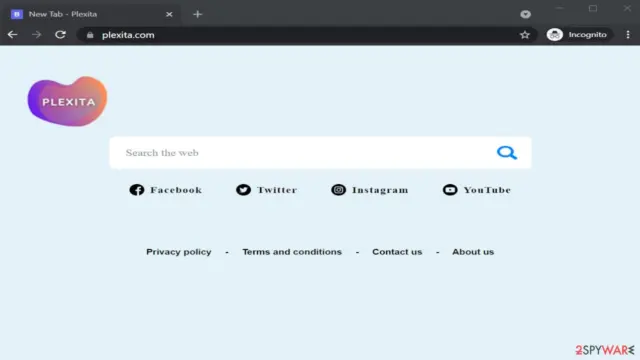Bookmark this page with the star icon
Image resolution: width=640 pixels, height=360 pixels.
pos(525,35)
